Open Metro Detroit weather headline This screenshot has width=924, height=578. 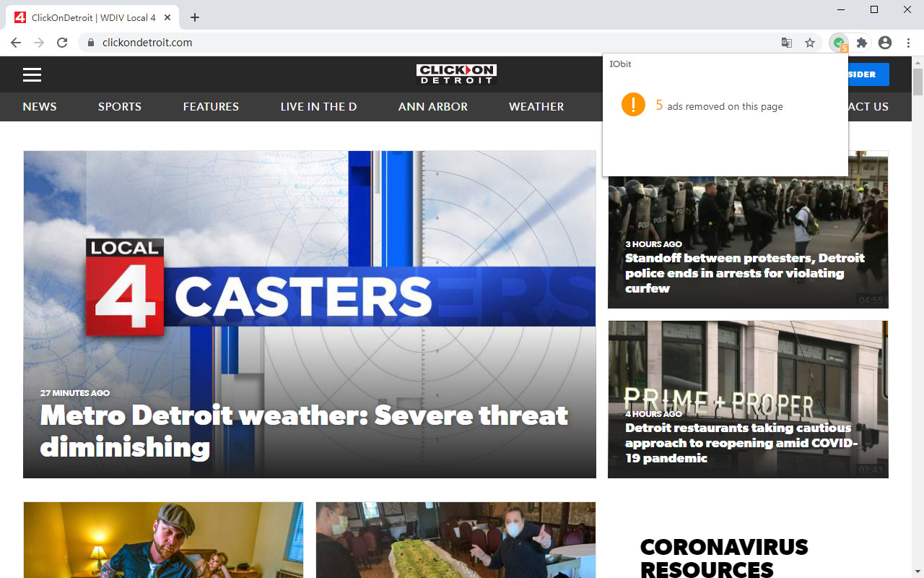pyautogui.click(x=304, y=431)
